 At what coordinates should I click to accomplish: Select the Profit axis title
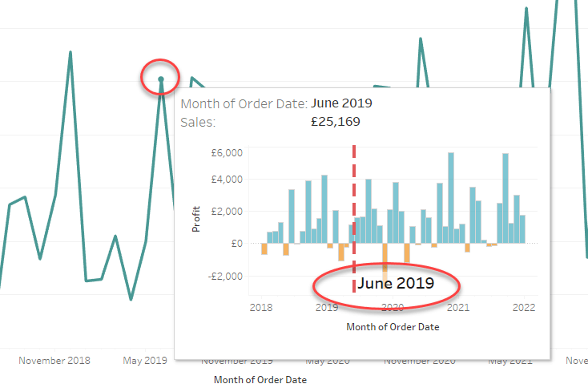pos(196,219)
